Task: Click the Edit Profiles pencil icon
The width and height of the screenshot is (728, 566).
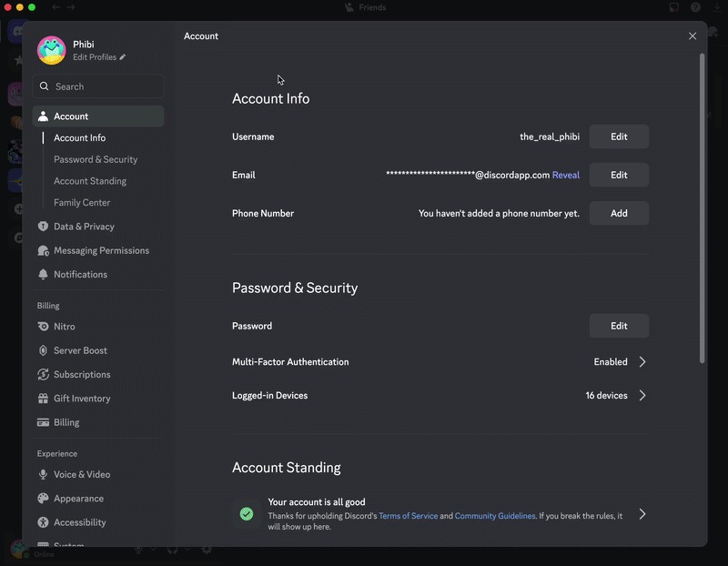Action: [123, 57]
